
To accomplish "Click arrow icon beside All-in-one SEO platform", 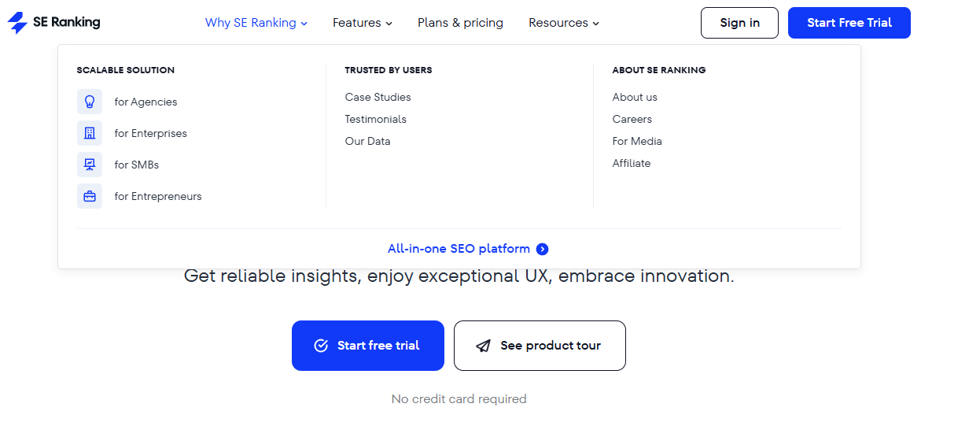I will [x=542, y=249].
